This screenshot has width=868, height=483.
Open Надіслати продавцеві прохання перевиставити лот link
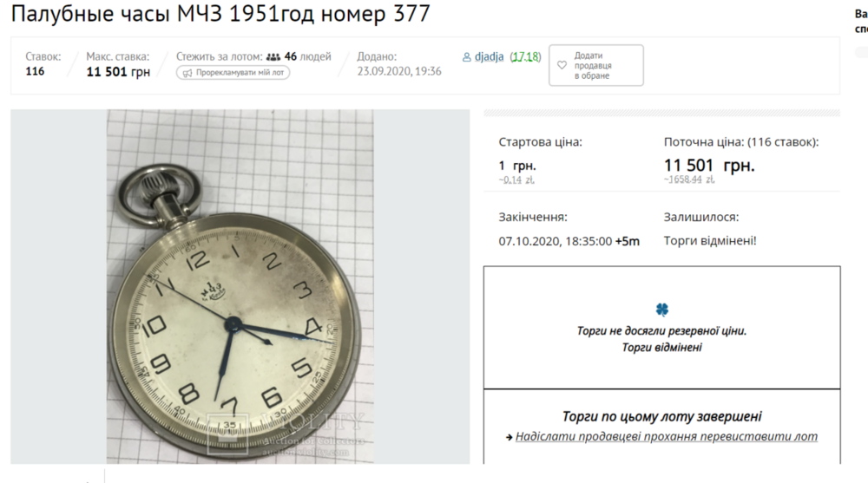click(667, 436)
